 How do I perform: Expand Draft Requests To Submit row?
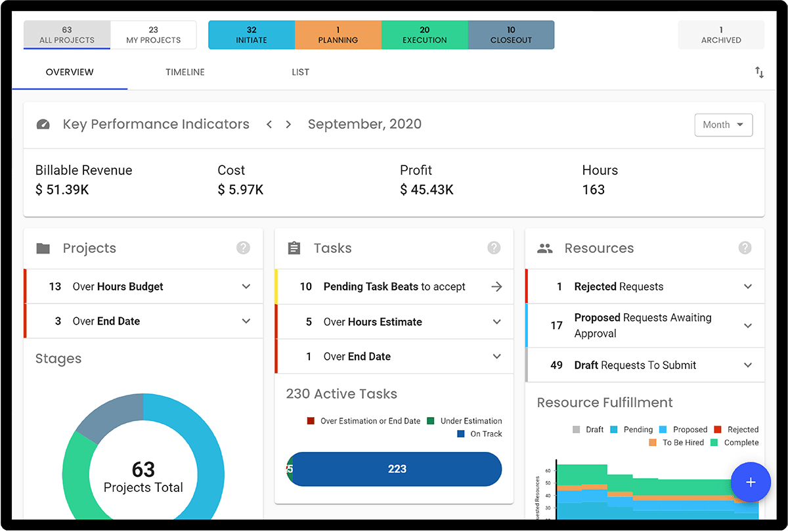(645, 365)
